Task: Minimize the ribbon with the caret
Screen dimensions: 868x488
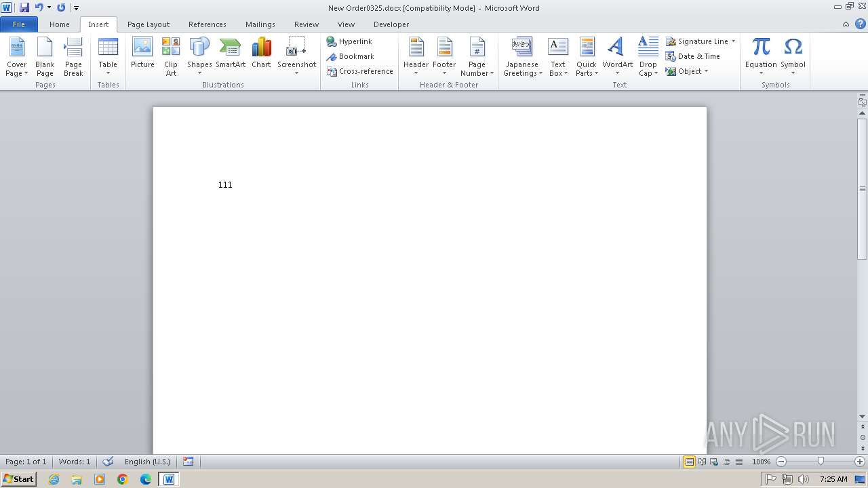Action: coord(846,24)
